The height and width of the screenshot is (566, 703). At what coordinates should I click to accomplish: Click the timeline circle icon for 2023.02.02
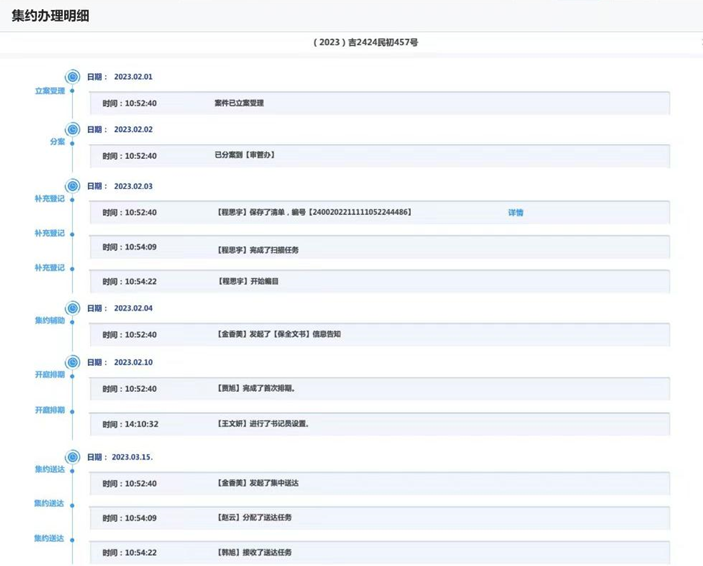(x=72, y=130)
